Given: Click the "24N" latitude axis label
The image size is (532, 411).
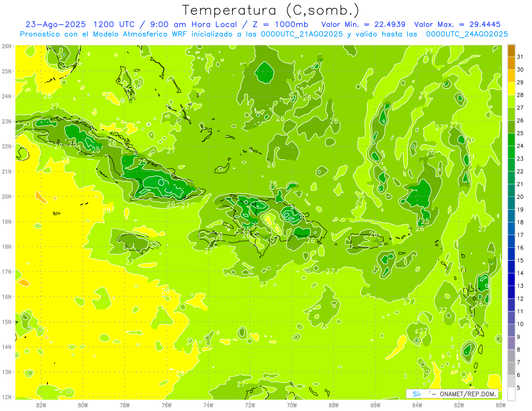Looking at the screenshot, I should pyautogui.click(x=6, y=96).
